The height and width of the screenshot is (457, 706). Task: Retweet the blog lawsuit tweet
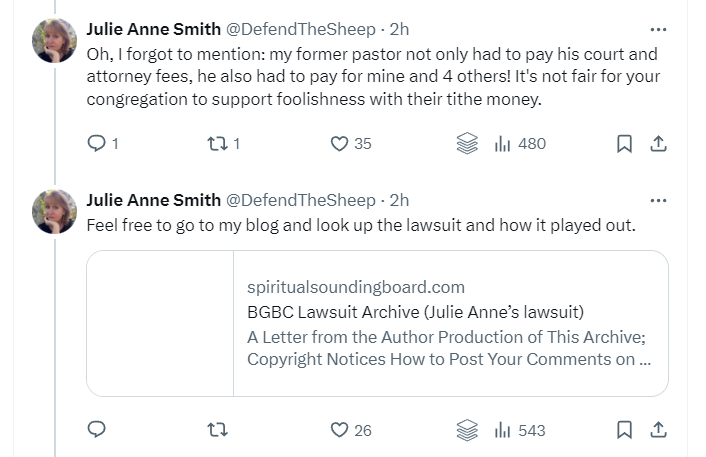tap(215, 430)
